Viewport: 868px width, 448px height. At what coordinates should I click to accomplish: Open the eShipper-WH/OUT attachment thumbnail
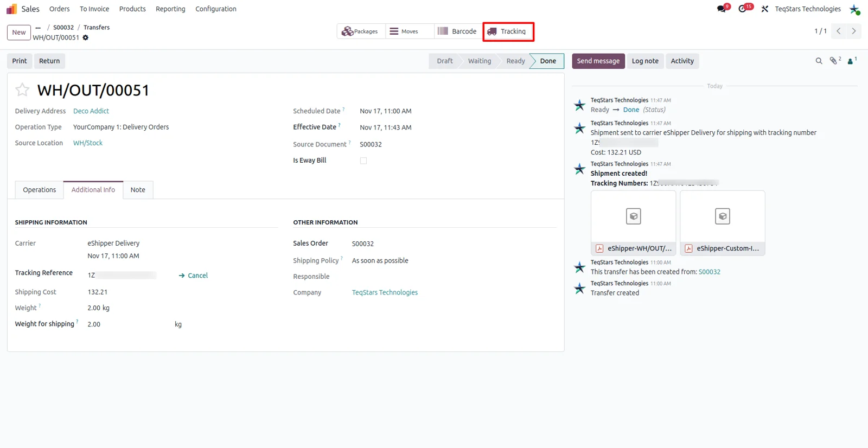point(634,223)
